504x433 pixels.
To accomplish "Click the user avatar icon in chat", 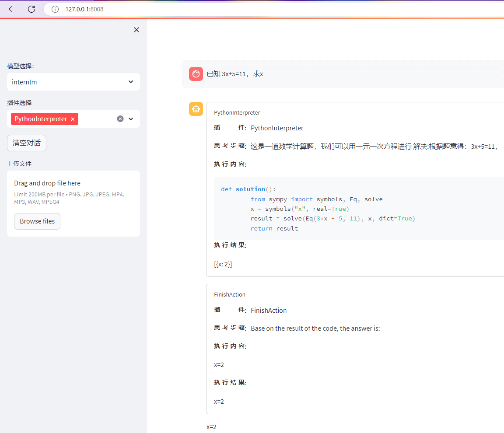I will click(x=196, y=74).
